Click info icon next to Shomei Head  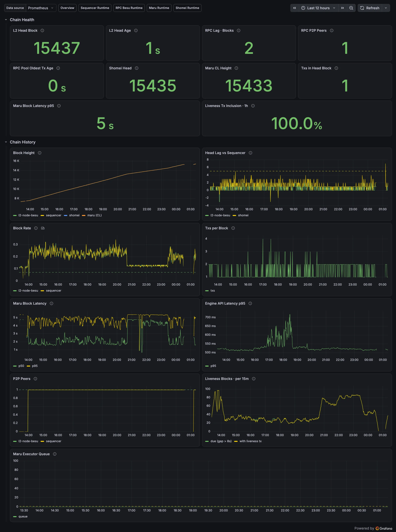tap(136, 68)
